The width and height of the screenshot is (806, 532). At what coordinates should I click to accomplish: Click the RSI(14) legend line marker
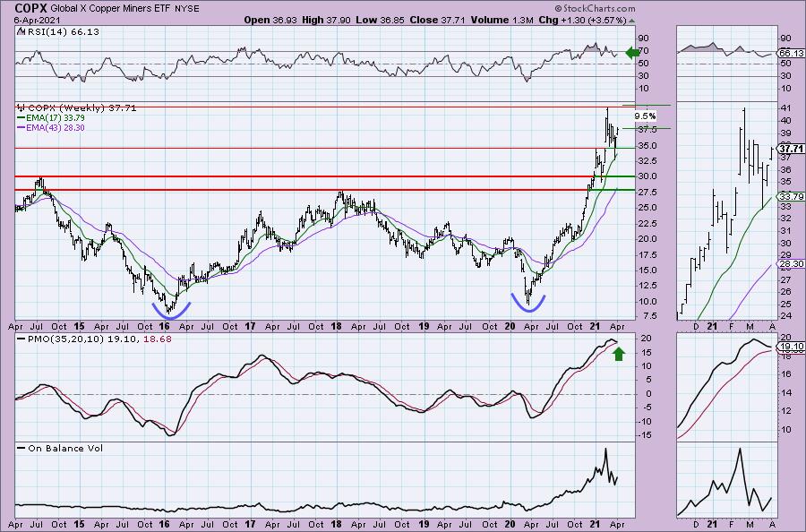[x=21, y=32]
